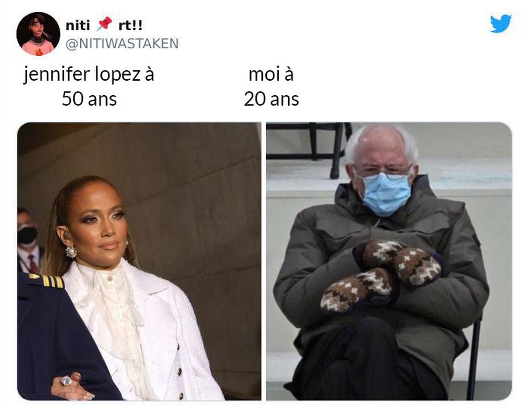Open right photo of seated man with mittens
Image resolution: width=529 pixels, height=420 pixels.
[389, 261]
